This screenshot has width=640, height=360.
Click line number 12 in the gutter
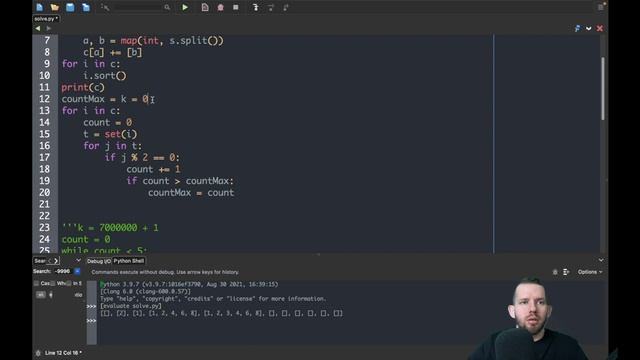(x=44, y=99)
